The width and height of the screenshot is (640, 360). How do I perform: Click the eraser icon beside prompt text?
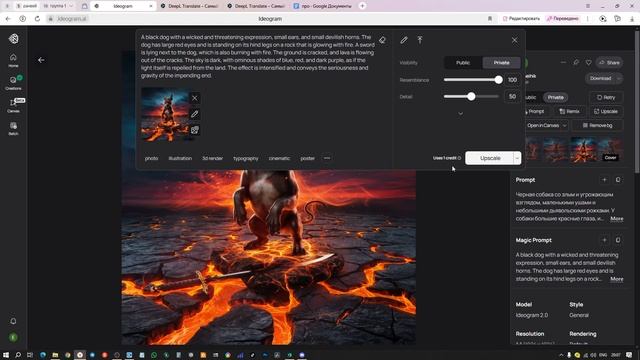click(382, 40)
